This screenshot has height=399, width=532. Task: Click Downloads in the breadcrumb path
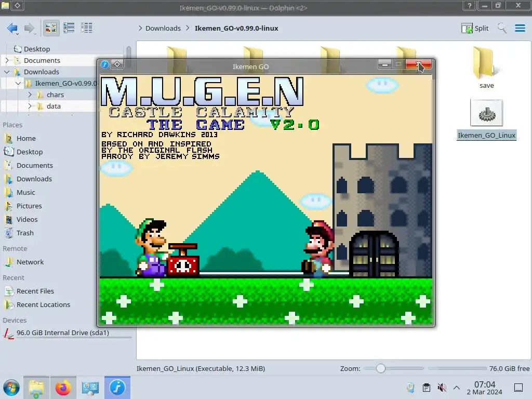163,28
